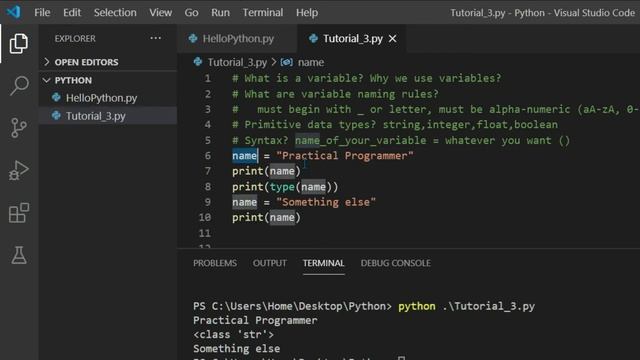Switch to the Output panel tab

click(x=270, y=263)
